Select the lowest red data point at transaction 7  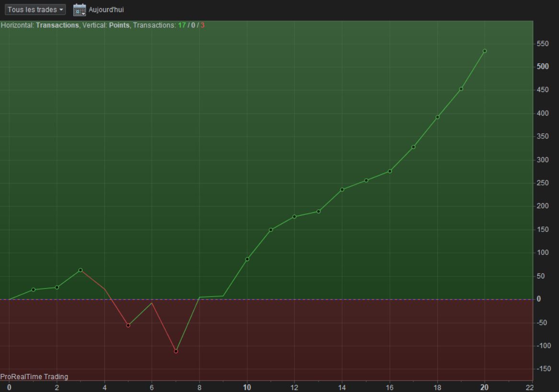(x=176, y=351)
